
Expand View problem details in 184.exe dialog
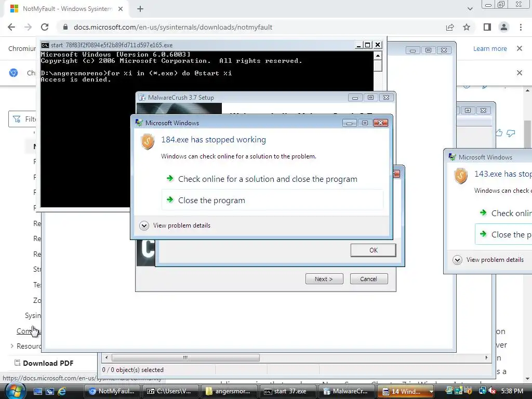(x=175, y=225)
